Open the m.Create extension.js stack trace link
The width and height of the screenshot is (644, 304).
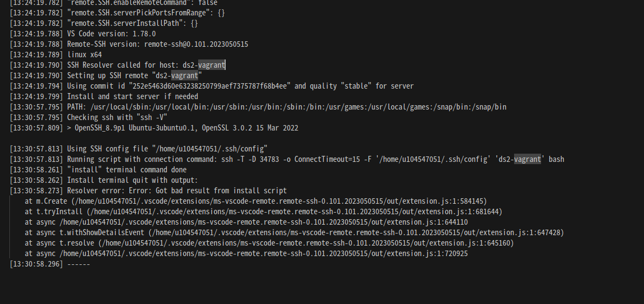pyautogui.click(x=279, y=202)
